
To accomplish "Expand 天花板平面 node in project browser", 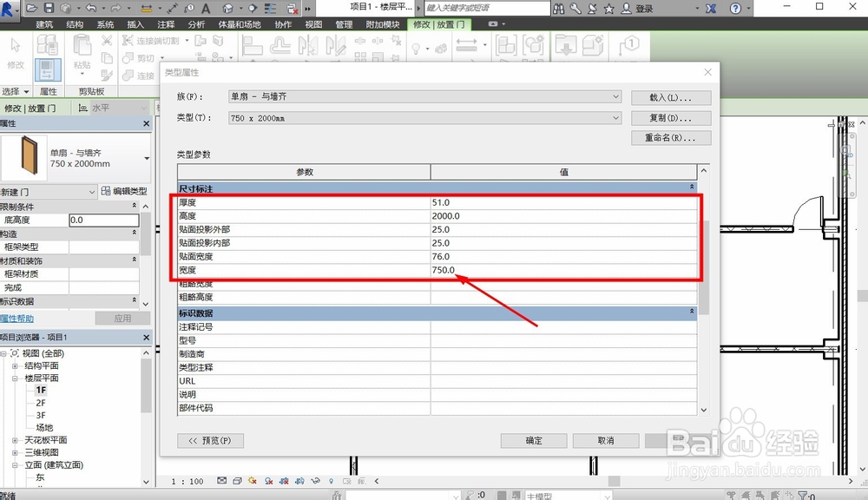I will [15, 440].
